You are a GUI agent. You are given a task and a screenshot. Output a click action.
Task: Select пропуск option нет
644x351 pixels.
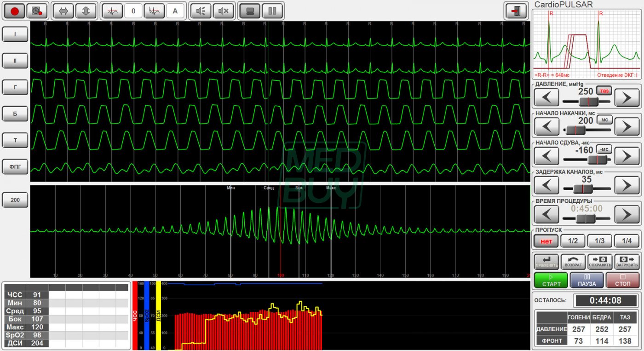point(546,240)
